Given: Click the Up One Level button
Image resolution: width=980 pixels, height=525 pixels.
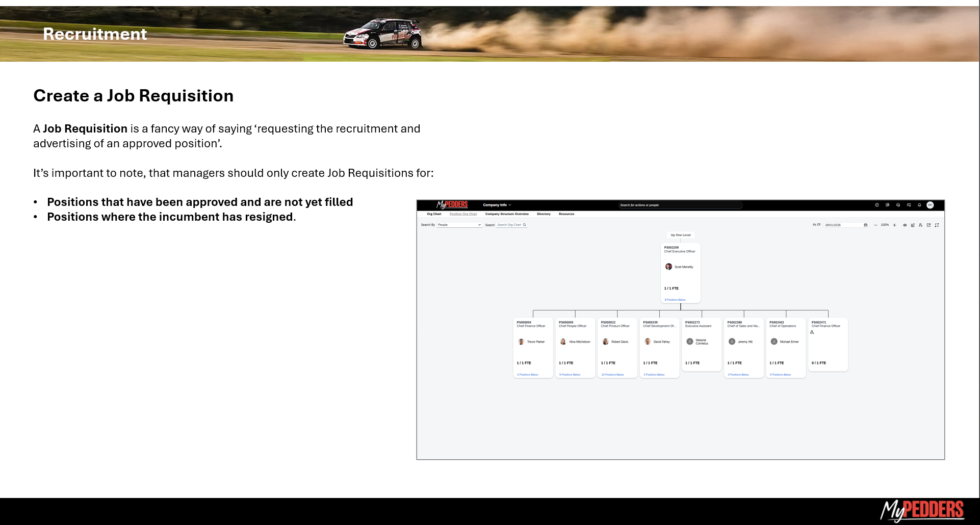Looking at the screenshot, I should tap(680, 235).
